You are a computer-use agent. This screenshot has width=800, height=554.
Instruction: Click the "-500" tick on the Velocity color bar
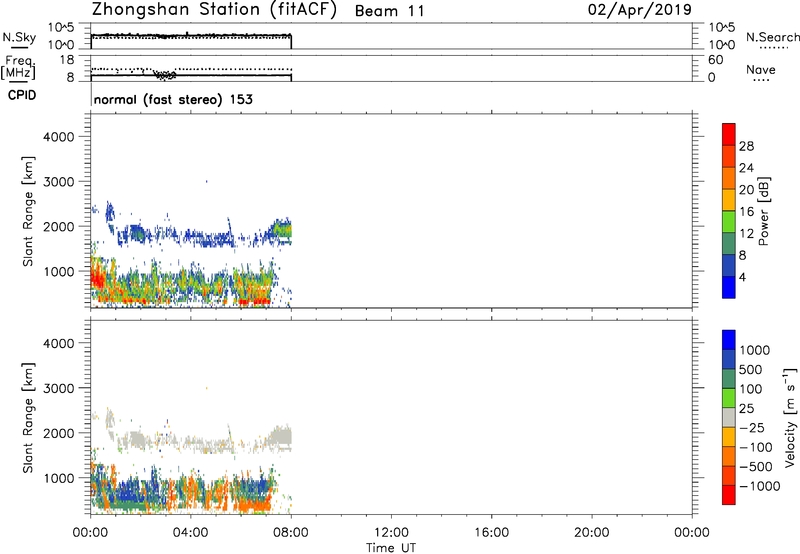[x=756, y=467]
